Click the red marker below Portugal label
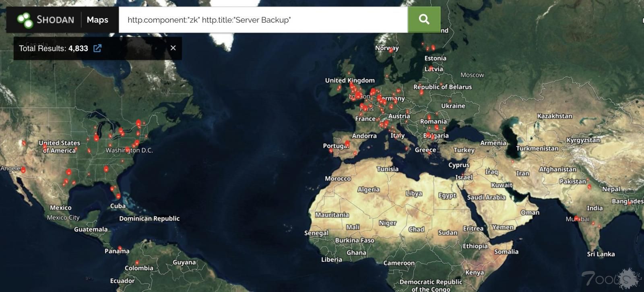Screen dimensions: 644x292 point(331,151)
